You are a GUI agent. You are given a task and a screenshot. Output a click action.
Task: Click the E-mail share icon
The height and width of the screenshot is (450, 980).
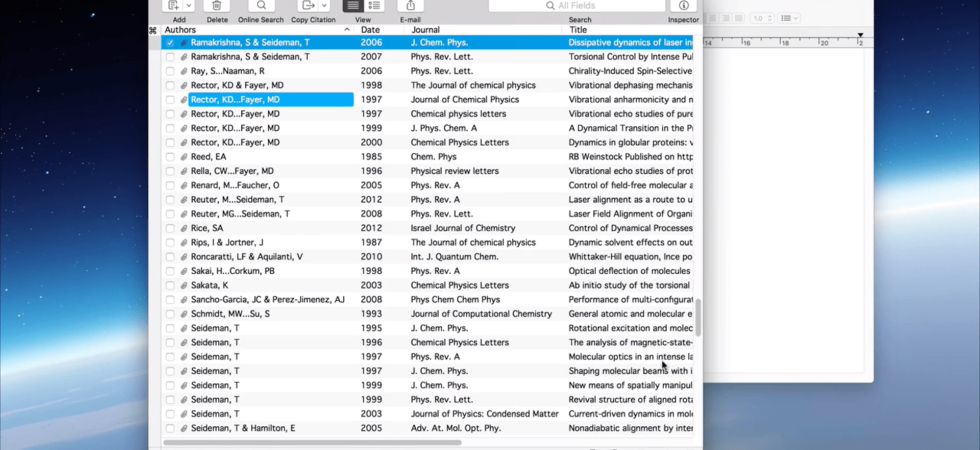click(x=411, y=6)
